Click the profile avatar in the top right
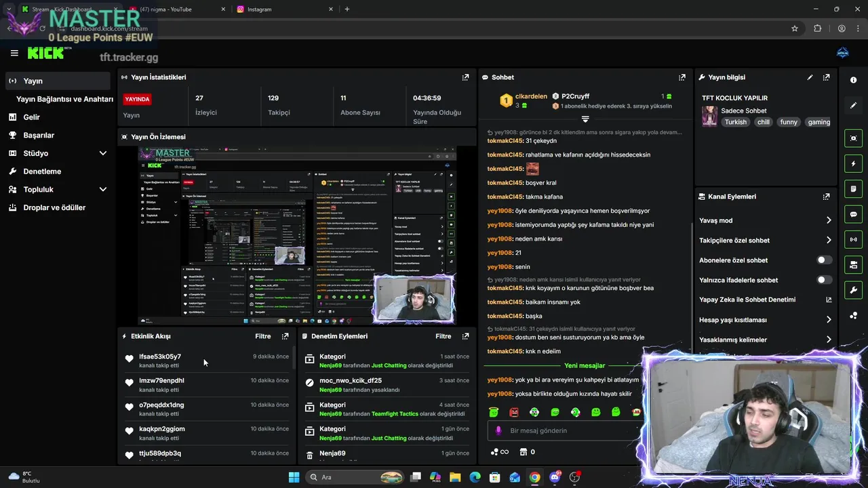 click(843, 53)
